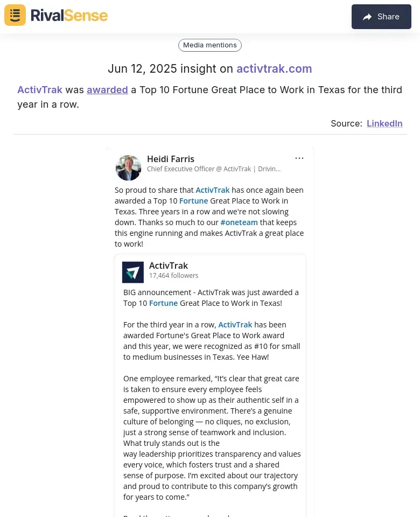Click Fortune mention in Heidi's post
Image resolution: width=420 pixels, height=517 pixels.
[193, 201]
